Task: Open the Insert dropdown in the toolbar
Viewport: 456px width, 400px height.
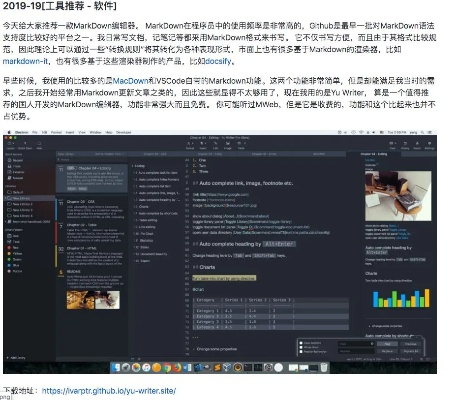Action: (x=203, y=145)
